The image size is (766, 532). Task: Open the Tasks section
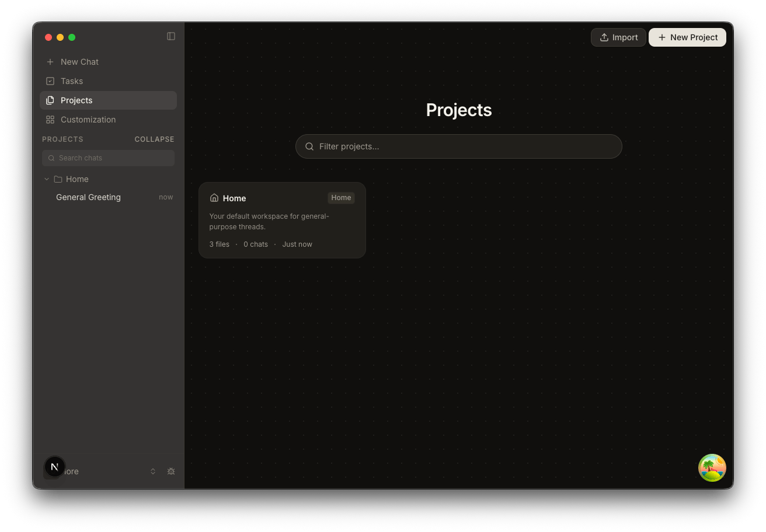[x=108, y=81]
